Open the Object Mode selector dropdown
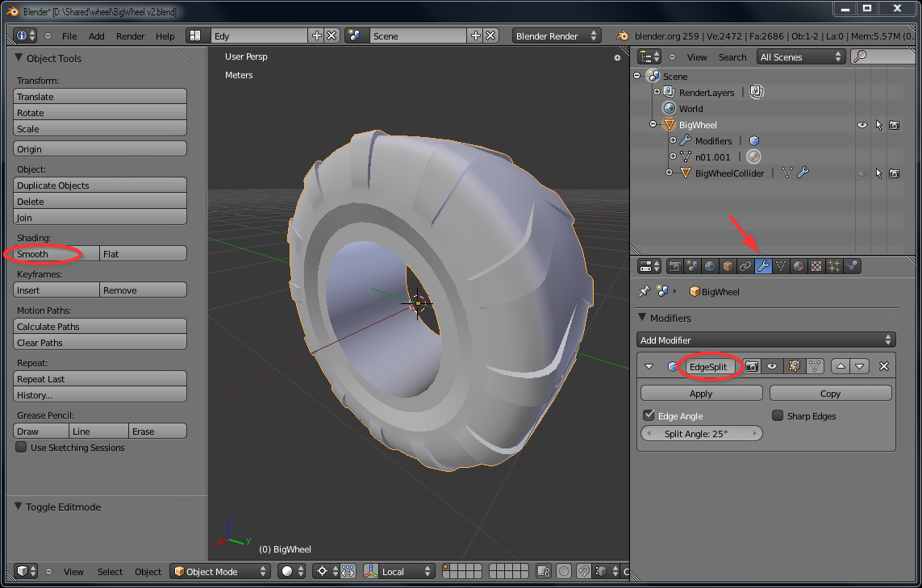Image resolution: width=922 pixels, height=588 pixels. point(220,572)
